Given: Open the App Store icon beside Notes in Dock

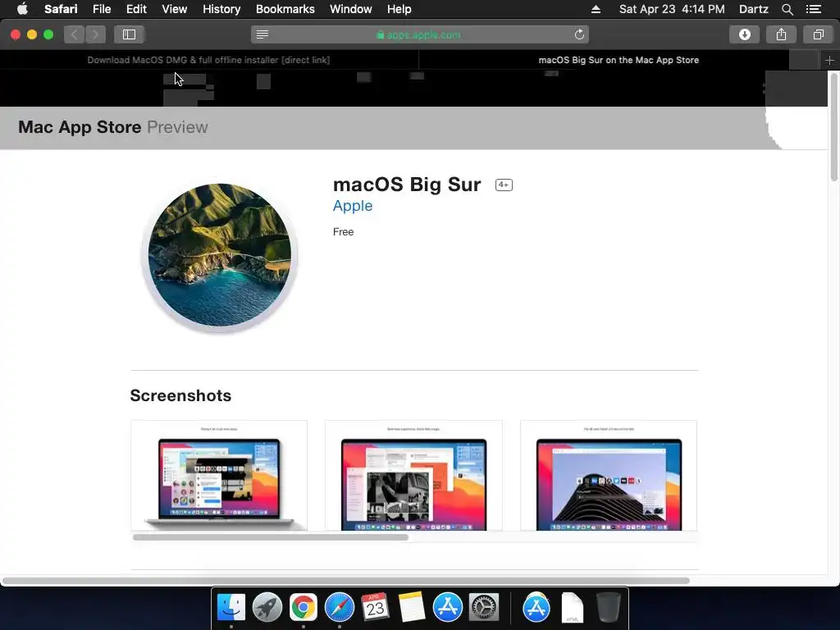Looking at the screenshot, I should 447,608.
